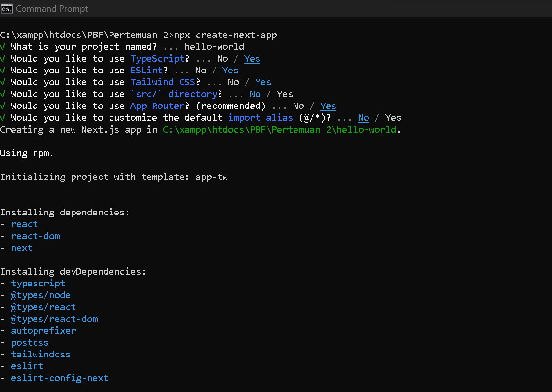This screenshot has height=392, width=552.
Task: Click the 'app-tw' template name
Action: [212, 177]
